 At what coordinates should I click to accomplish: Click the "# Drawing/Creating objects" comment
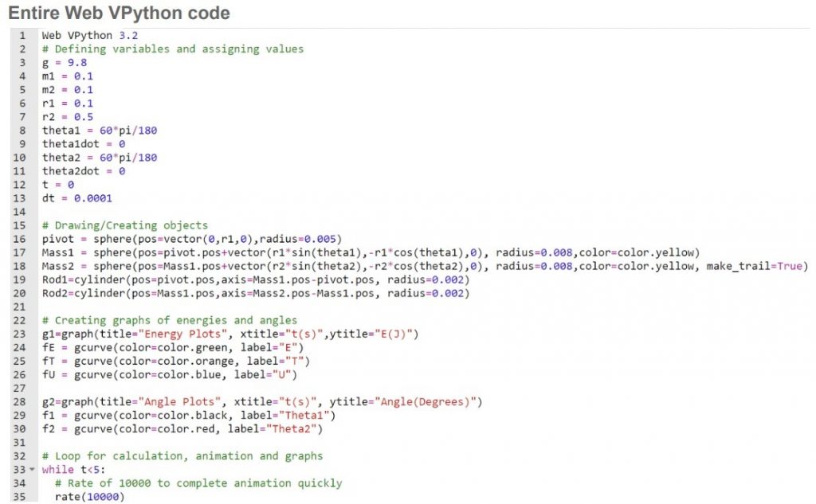[x=124, y=225]
